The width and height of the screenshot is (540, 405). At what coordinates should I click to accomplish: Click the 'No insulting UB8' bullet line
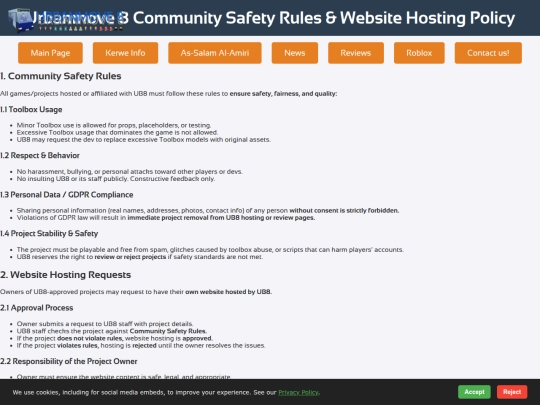(x=116, y=179)
